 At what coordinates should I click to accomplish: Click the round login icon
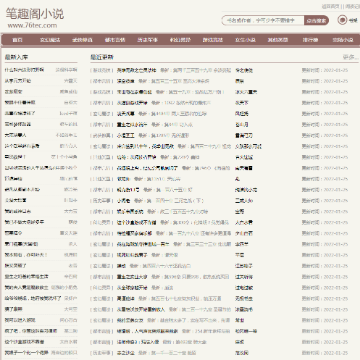point(342,20)
